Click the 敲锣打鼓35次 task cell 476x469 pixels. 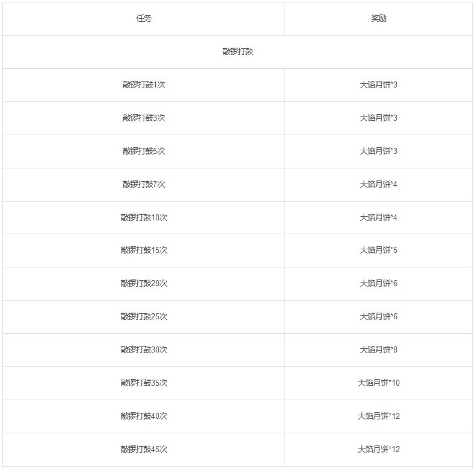(144, 383)
